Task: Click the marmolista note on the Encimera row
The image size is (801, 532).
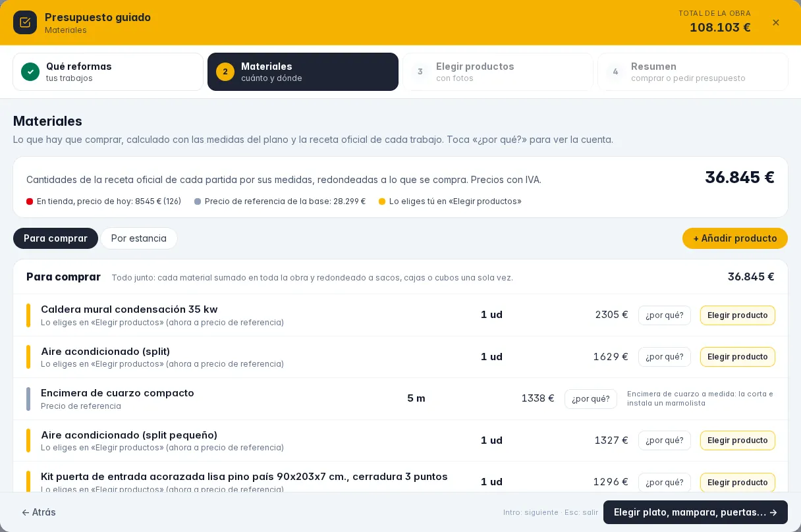Action: click(x=700, y=398)
